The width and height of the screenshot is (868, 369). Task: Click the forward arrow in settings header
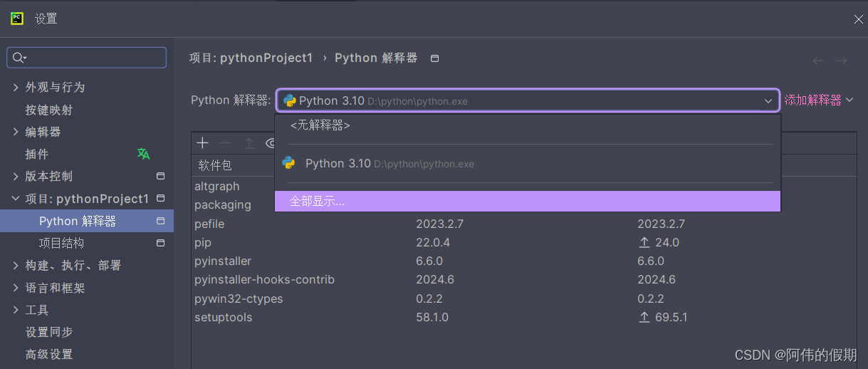(x=842, y=61)
